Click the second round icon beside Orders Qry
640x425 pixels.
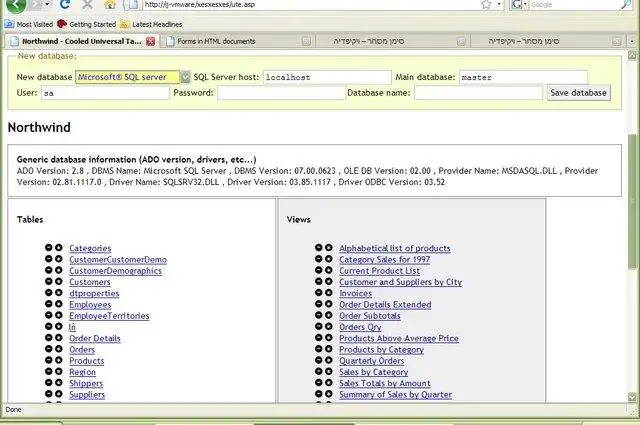click(x=329, y=327)
